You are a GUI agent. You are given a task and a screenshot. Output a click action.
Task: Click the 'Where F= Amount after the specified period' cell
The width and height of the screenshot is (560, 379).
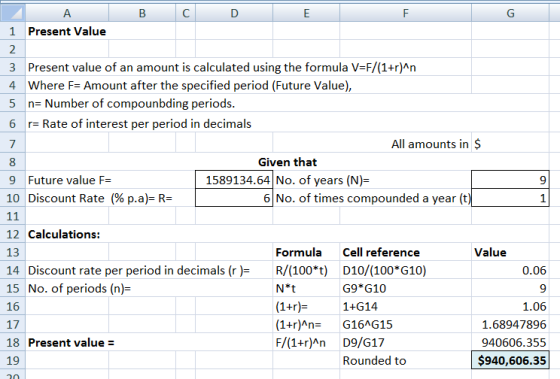(x=190, y=85)
